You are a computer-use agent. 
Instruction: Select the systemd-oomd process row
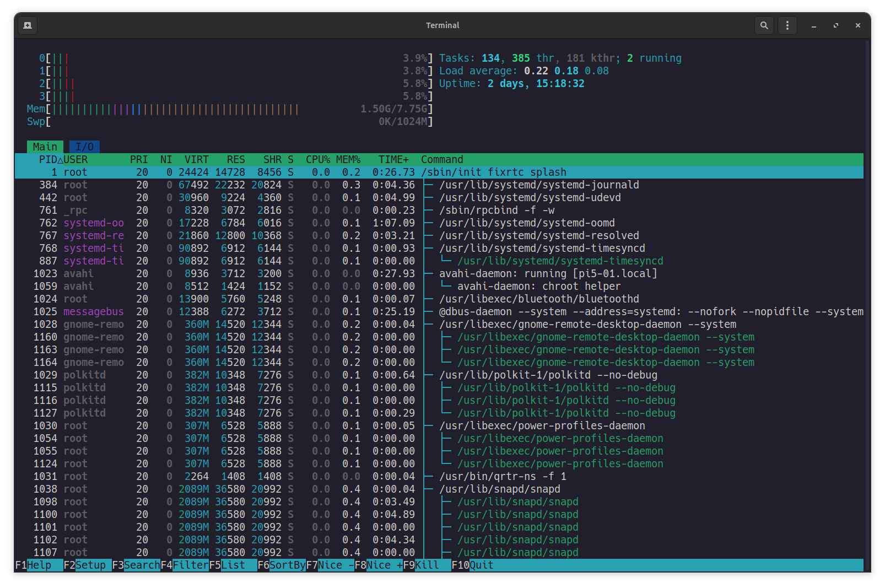tap(439, 223)
